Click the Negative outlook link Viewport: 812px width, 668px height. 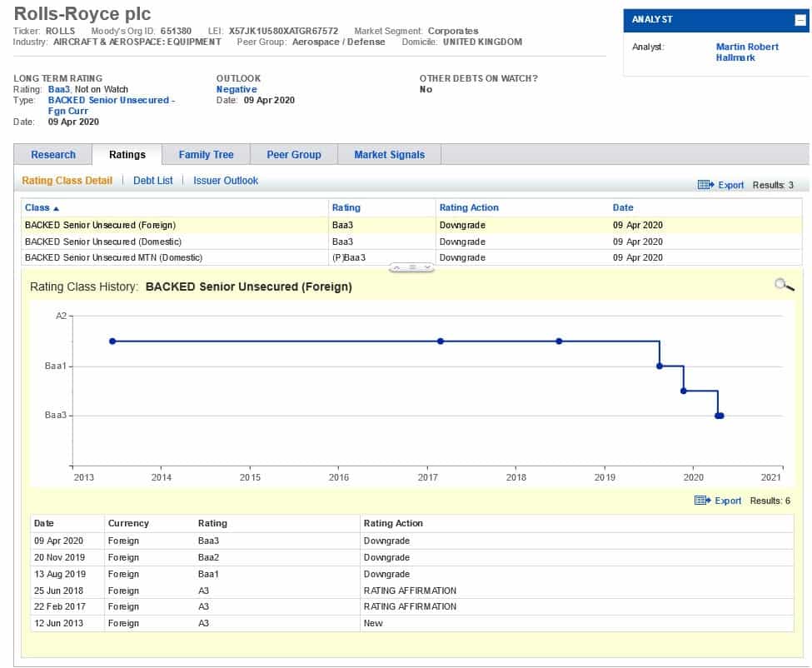tap(237, 89)
